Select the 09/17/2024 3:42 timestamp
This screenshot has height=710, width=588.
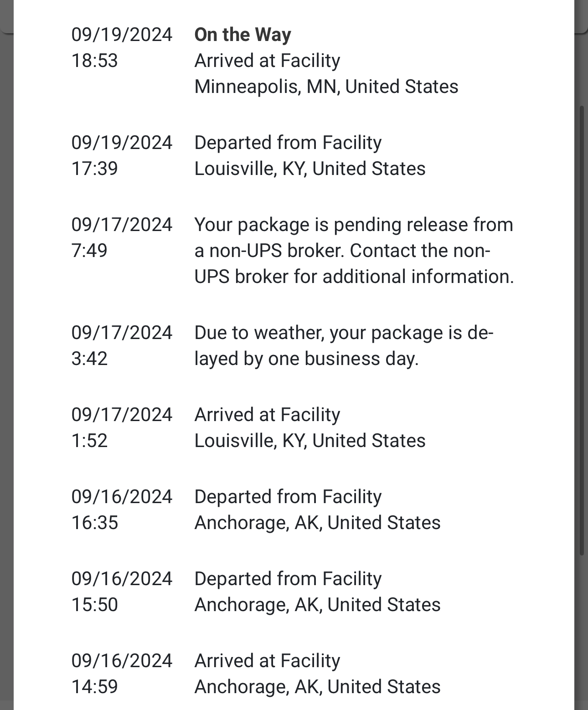(122, 345)
